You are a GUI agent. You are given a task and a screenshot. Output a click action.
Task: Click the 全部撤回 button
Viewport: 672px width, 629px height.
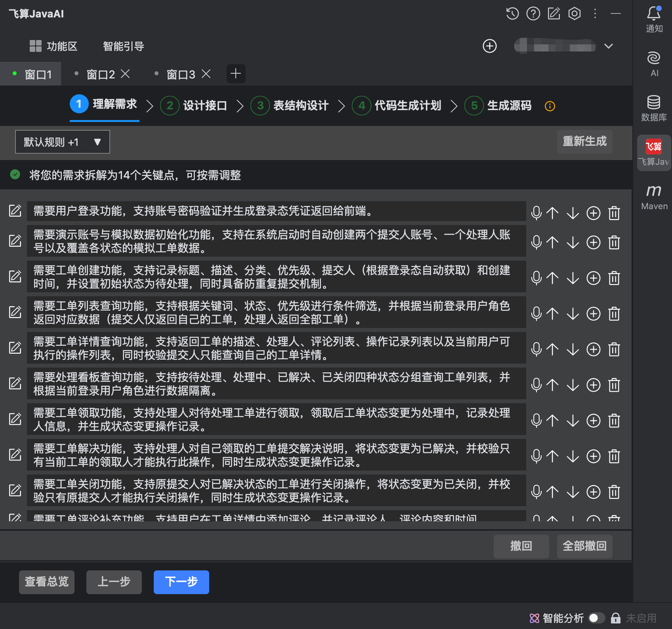pos(584,547)
